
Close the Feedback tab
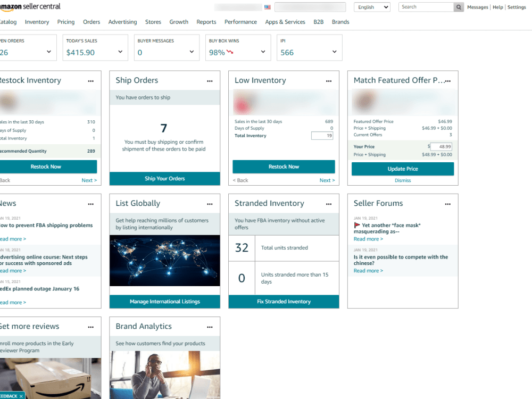click(21, 396)
